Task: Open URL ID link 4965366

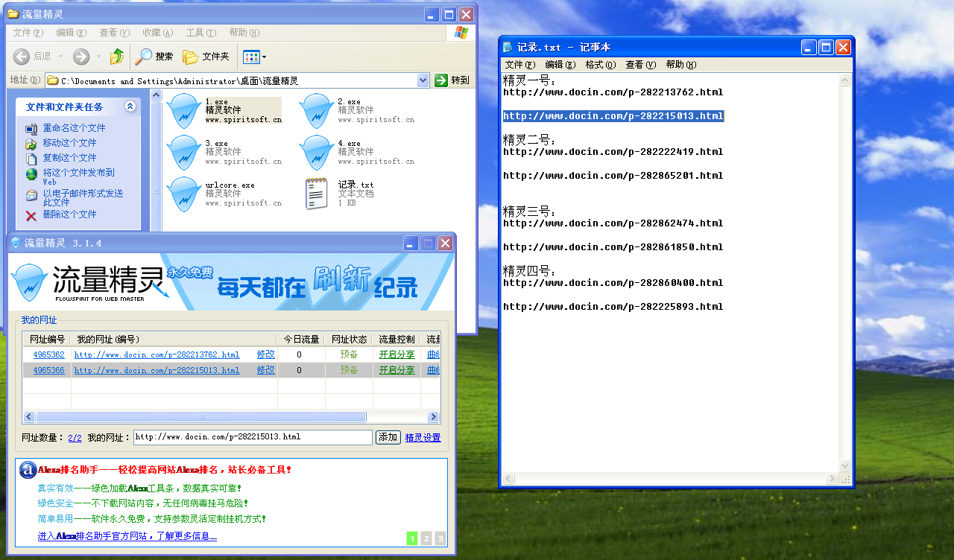Action: tap(48, 369)
